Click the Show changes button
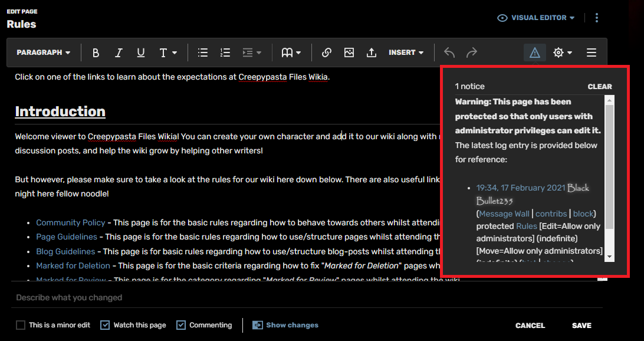 coord(285,325)
